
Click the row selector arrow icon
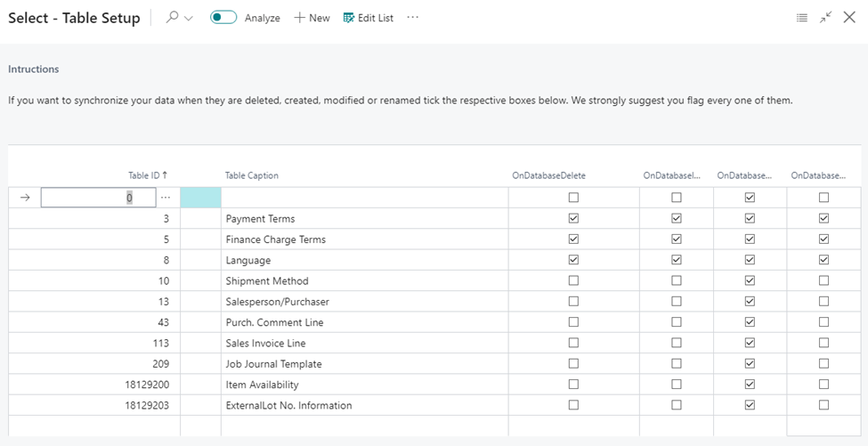pos(24,198)
